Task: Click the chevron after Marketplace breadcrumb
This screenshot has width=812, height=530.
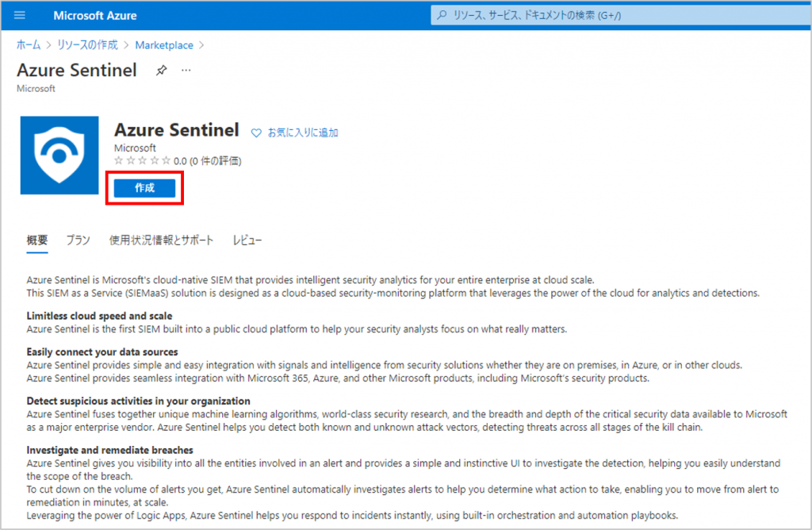Action: click(202, 45)
